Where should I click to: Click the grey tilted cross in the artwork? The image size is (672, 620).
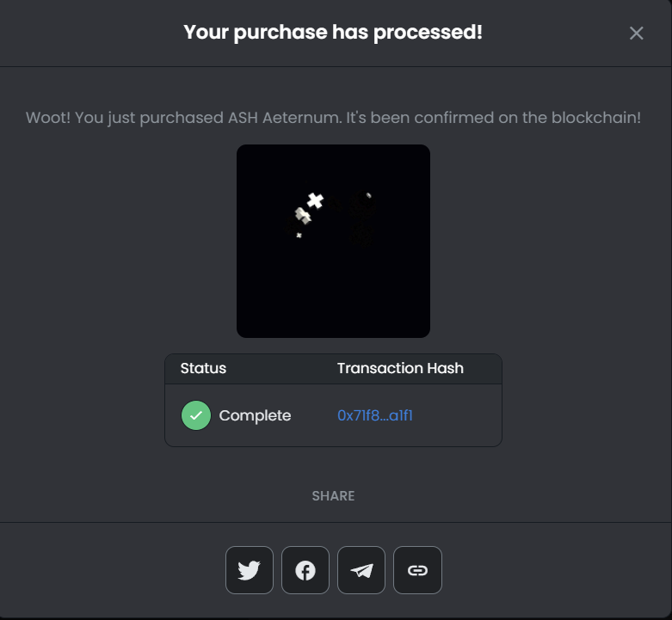303,215
